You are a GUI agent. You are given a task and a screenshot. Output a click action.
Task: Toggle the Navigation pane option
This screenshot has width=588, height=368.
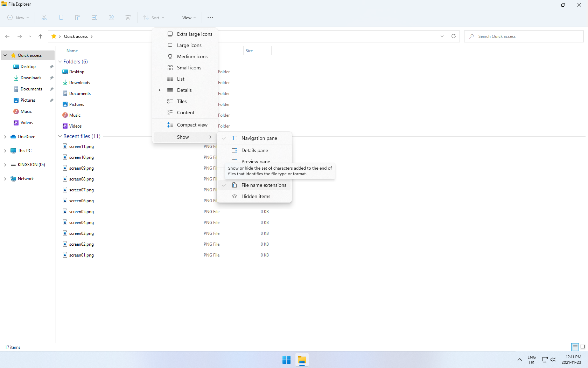(259, 138)
